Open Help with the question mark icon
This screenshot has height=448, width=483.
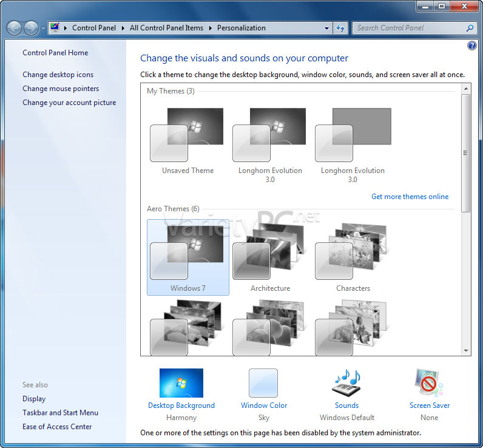click(x=471, y=46)
